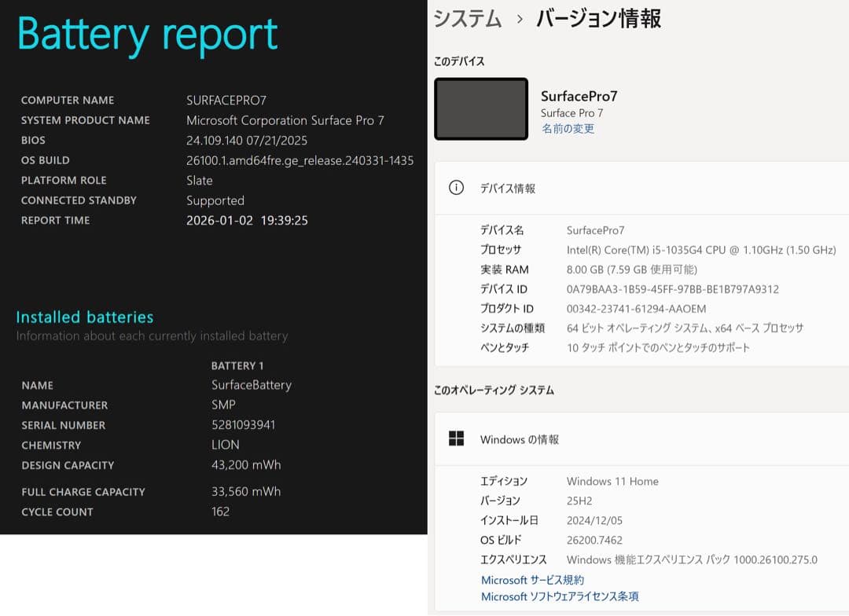Select ペンとタッチ value 10 タッチ ポイント
849x616 pixels.
coord(658,347)
